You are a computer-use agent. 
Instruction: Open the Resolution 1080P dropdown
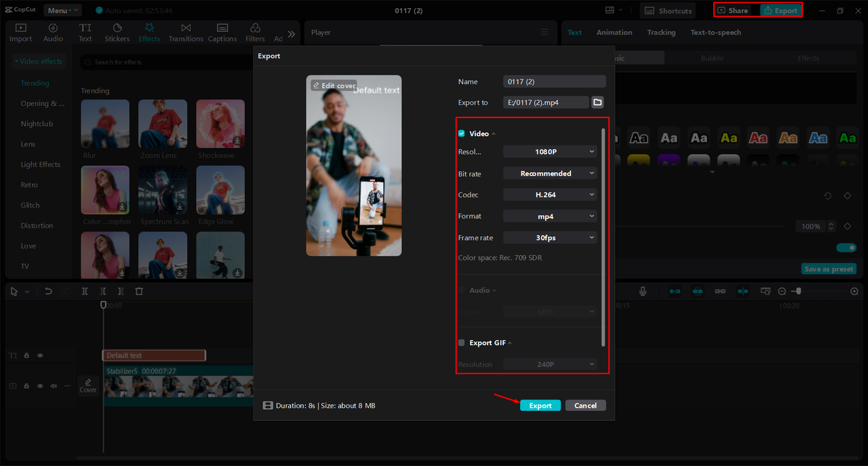[x=550, y=152]
